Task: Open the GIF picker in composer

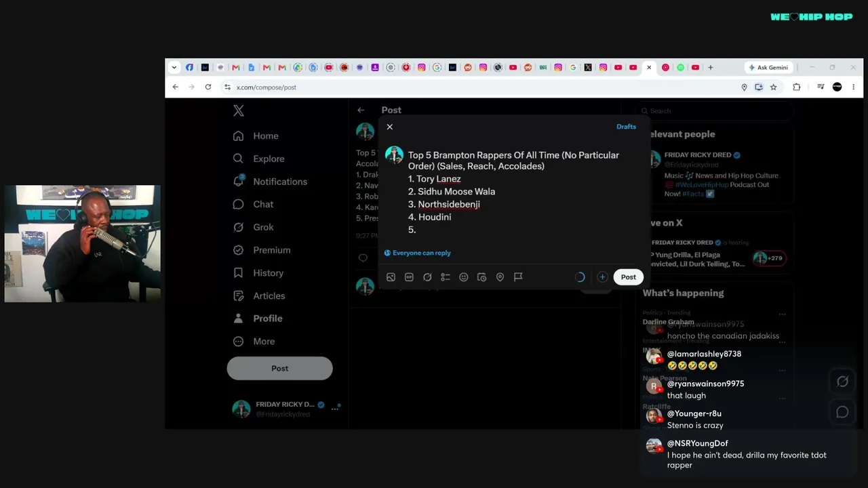Action: (409, 277)
